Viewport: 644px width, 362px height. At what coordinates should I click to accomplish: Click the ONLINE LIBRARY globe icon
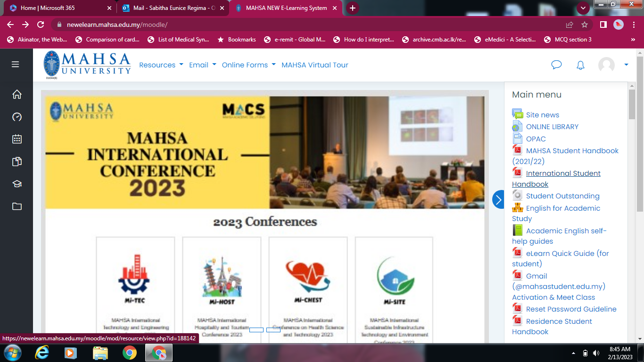coord(518,126)
